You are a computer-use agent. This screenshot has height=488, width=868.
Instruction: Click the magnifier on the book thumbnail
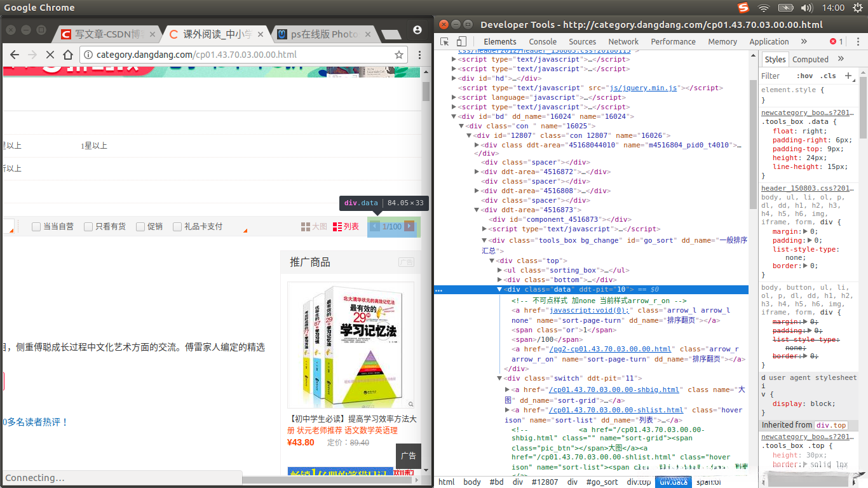tap(411, 403)
